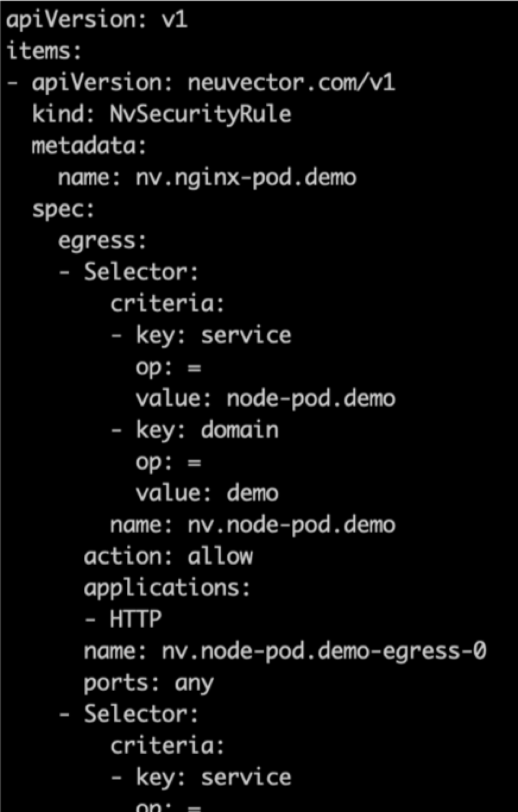Select the "HTTP" list entry
Image resolution: width=518 pixels, height=812 pixels.
135,620
